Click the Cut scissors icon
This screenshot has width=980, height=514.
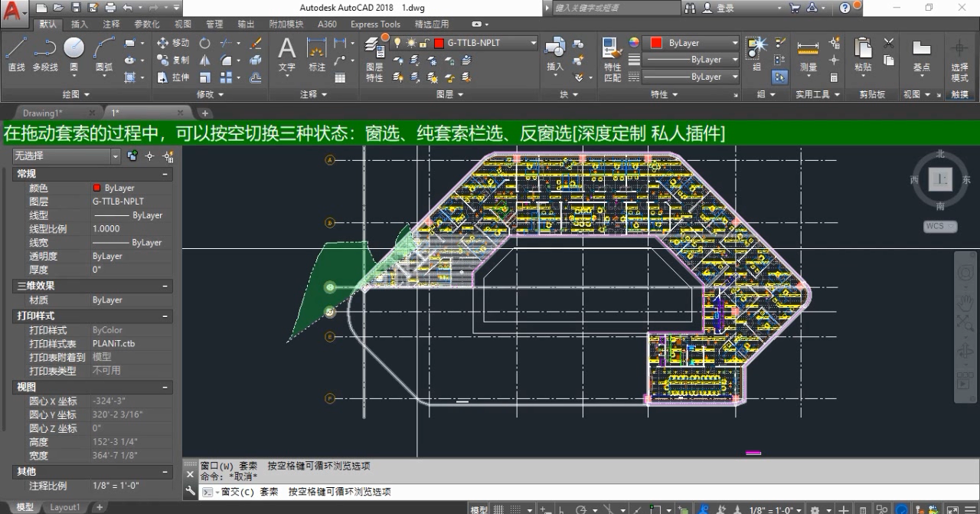coord(889,43)
